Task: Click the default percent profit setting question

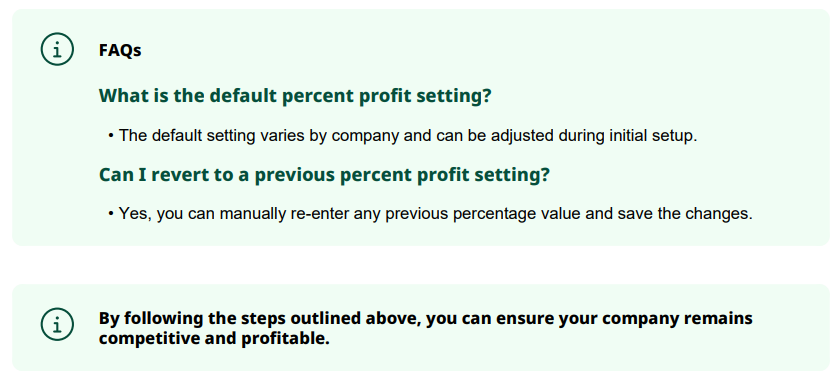Action: tap(295, 96)
